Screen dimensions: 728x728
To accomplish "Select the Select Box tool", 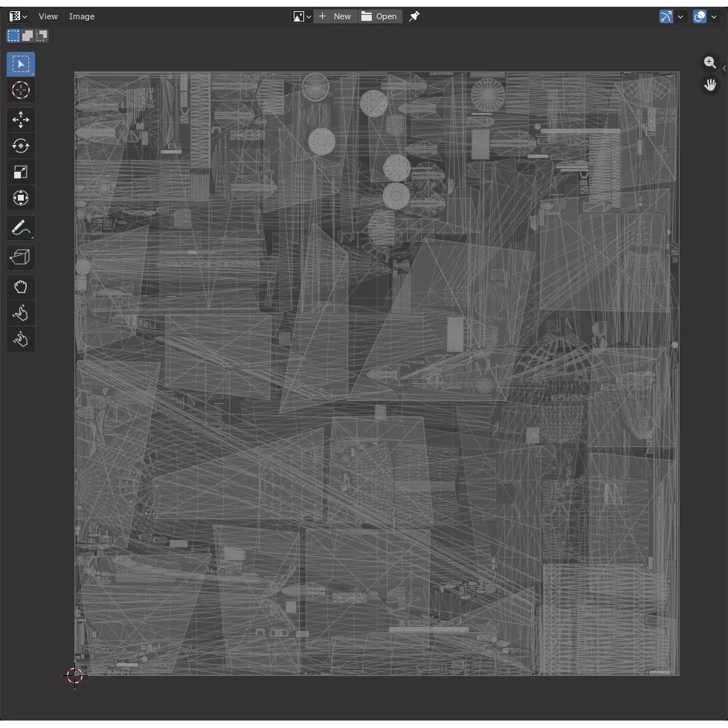I will pos(20,64).
